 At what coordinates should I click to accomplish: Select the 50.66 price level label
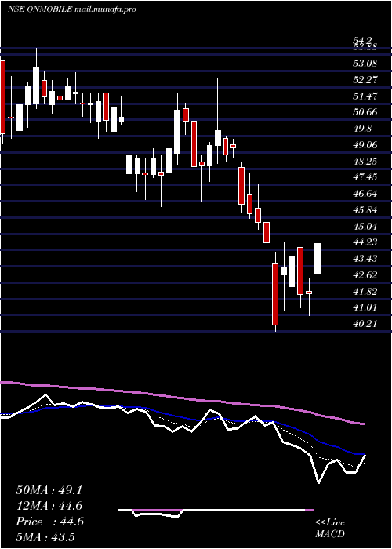[x=365, y=112]
